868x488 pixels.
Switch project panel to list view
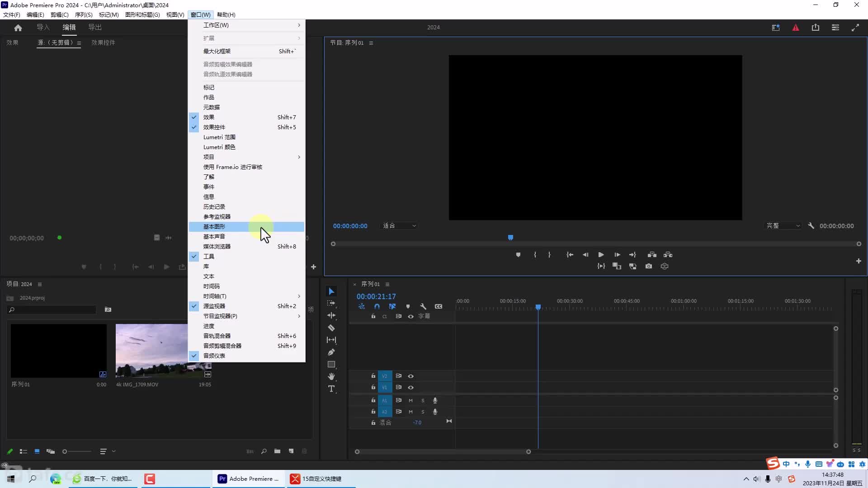click(24, 451)
